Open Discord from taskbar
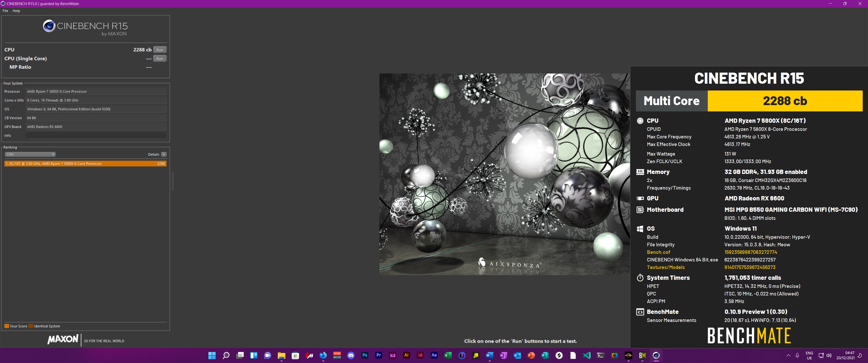 tap(351, 355)
